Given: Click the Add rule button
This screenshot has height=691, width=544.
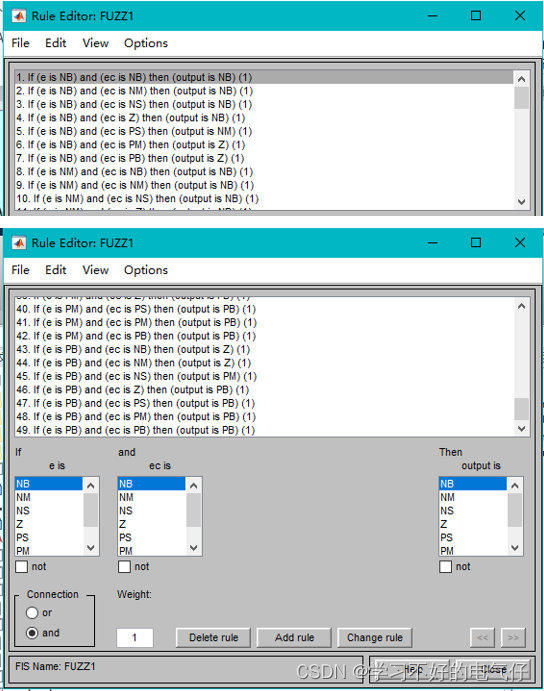Looking at the screenshot, I should 294,637.
